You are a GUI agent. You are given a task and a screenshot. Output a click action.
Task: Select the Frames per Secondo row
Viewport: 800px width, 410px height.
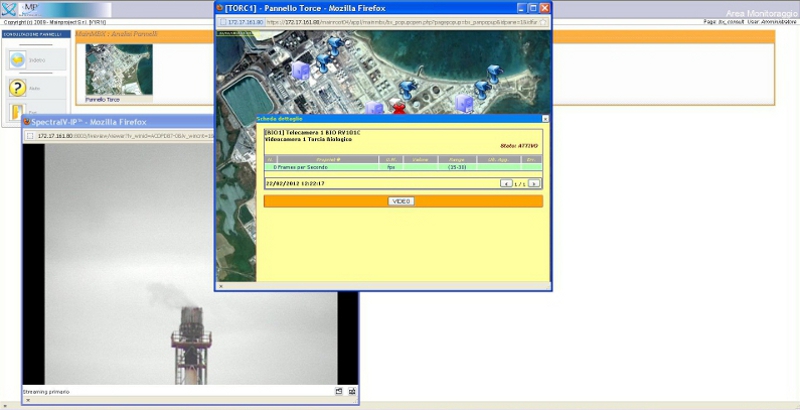point(403,167)
